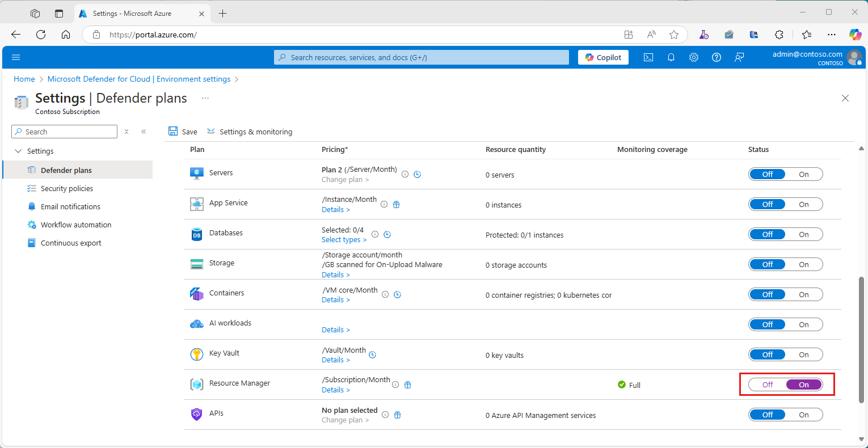
Task: Select the Settings - Microsoft Azure browser tab
Action: tap(142, 13)
